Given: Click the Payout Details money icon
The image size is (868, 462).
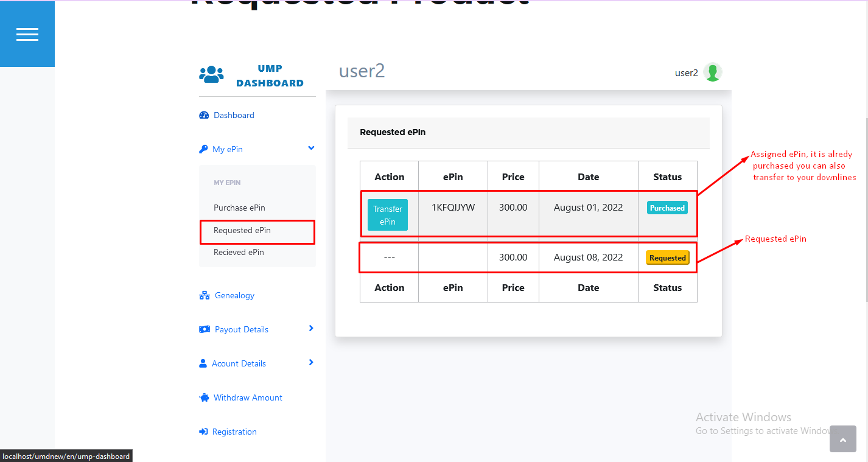Looking at the screenshot, I should (x=205, y=330).
